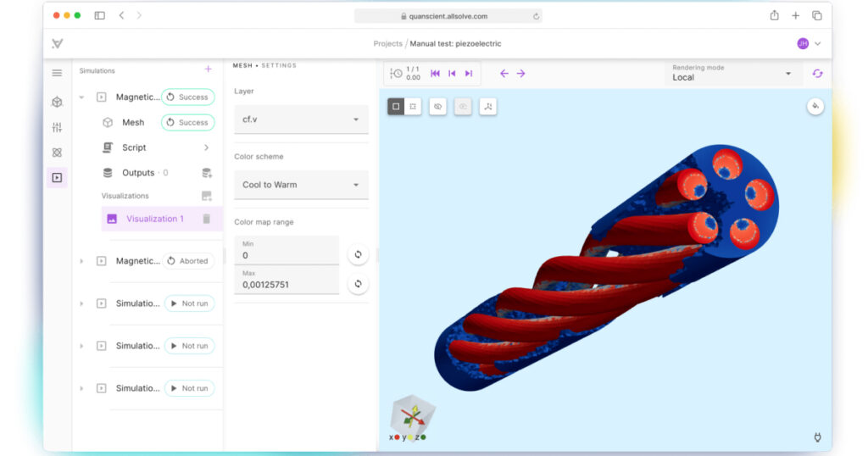Select the solid square selection mode
868x456 pixels.
point(396,106)
